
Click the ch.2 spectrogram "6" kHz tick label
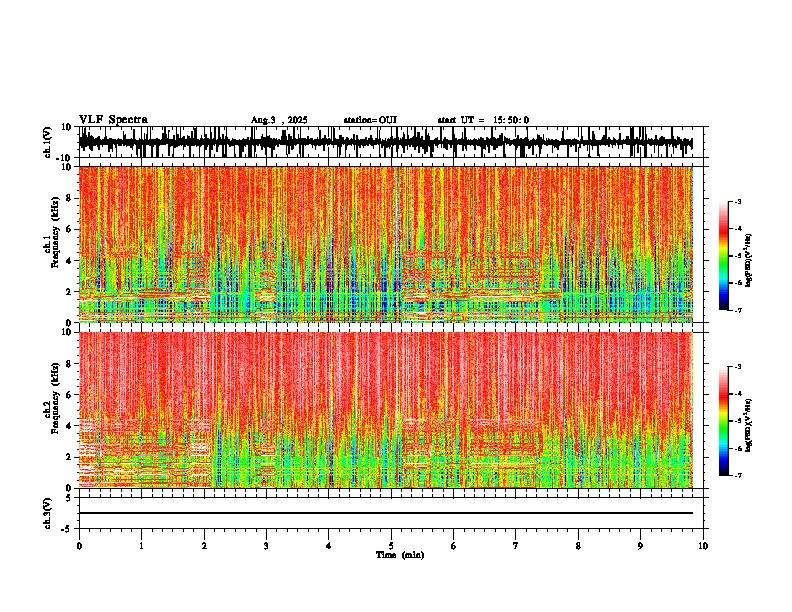click(x=70, y=395)
